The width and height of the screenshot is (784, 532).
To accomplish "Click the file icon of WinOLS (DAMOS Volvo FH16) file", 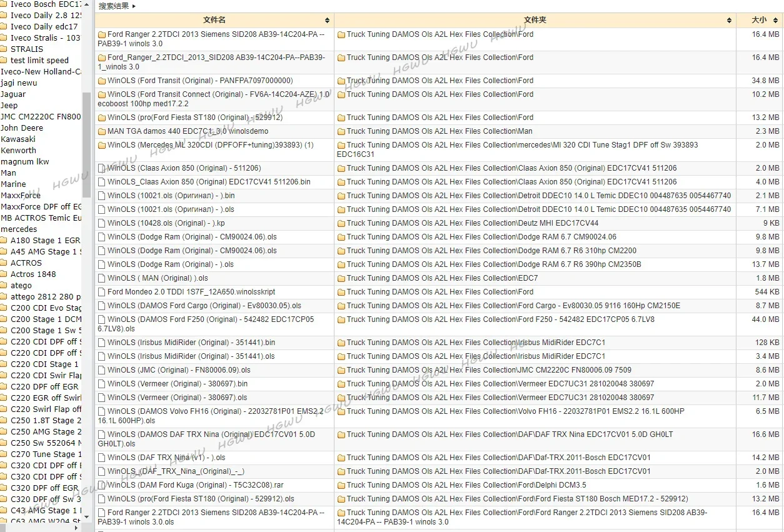I will [102, 411].
